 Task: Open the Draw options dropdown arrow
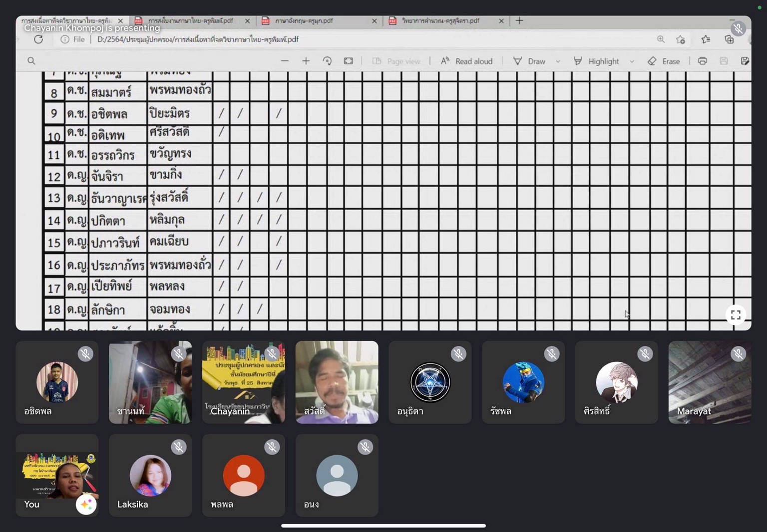coord(558,61)
